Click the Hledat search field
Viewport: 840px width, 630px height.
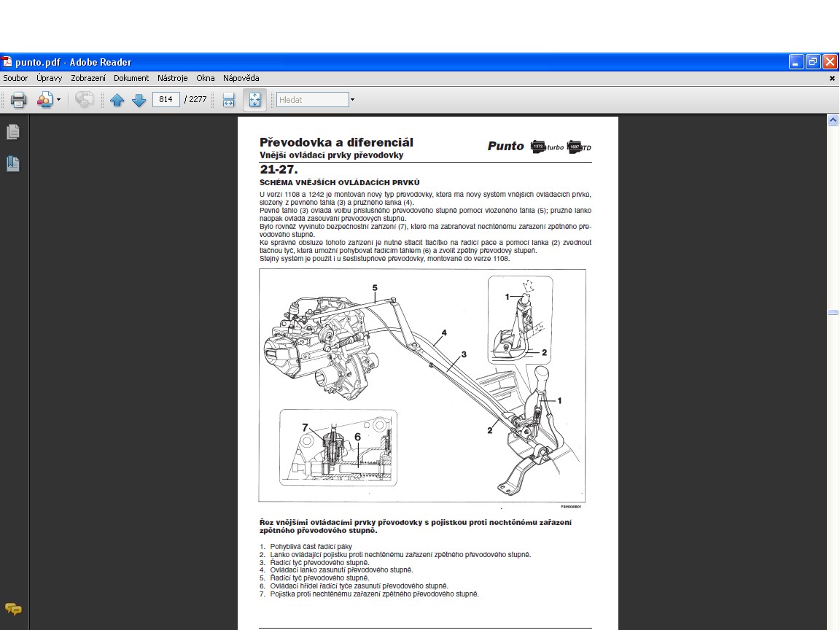coord(312,100)
